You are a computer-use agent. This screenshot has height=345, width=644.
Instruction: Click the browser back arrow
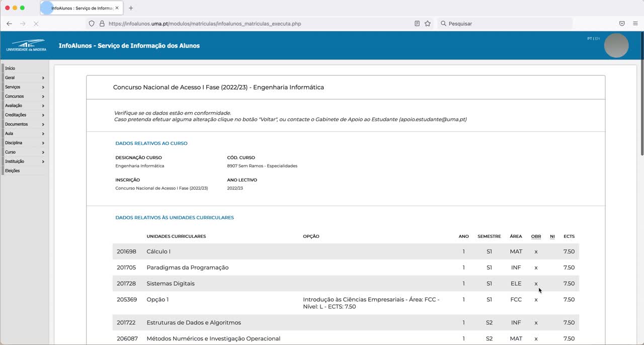point(9,24)
